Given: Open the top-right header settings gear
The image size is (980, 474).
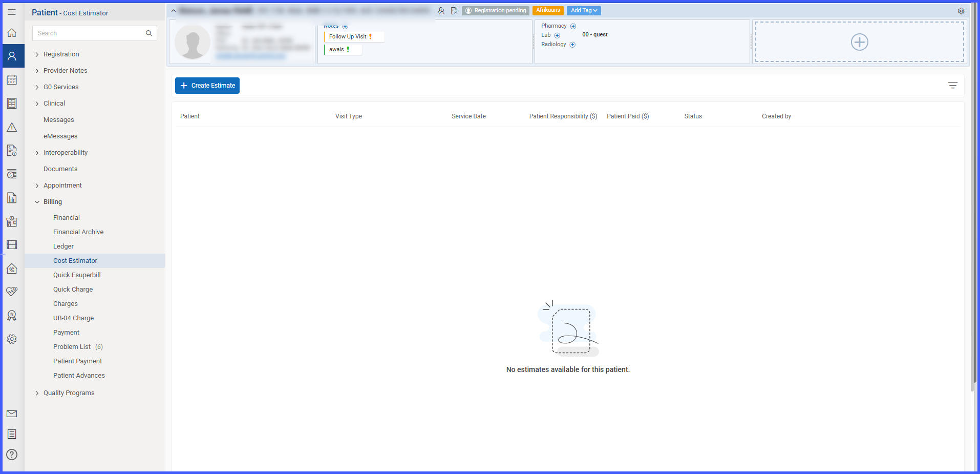Looking at the screenshot, I should click(961, 11).
